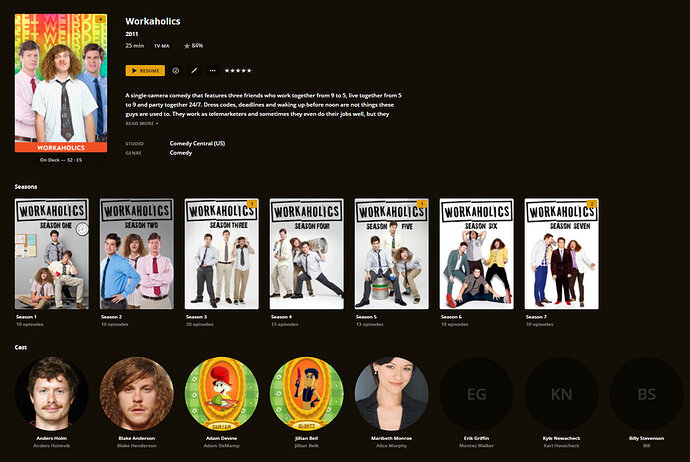This screenshot has width=690, height=462.
Task: Open the Season Six poster
Action: coord(476,254)
